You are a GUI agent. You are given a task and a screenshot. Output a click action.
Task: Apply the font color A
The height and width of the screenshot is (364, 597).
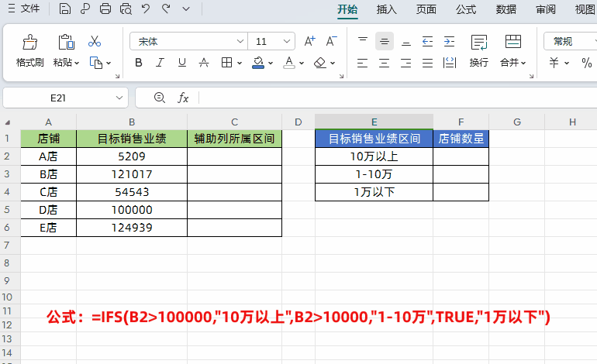tap(289, 63)
